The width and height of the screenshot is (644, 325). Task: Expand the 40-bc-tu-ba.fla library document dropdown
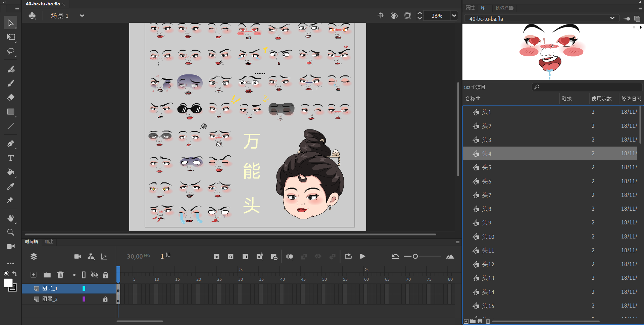pos(612,18)
